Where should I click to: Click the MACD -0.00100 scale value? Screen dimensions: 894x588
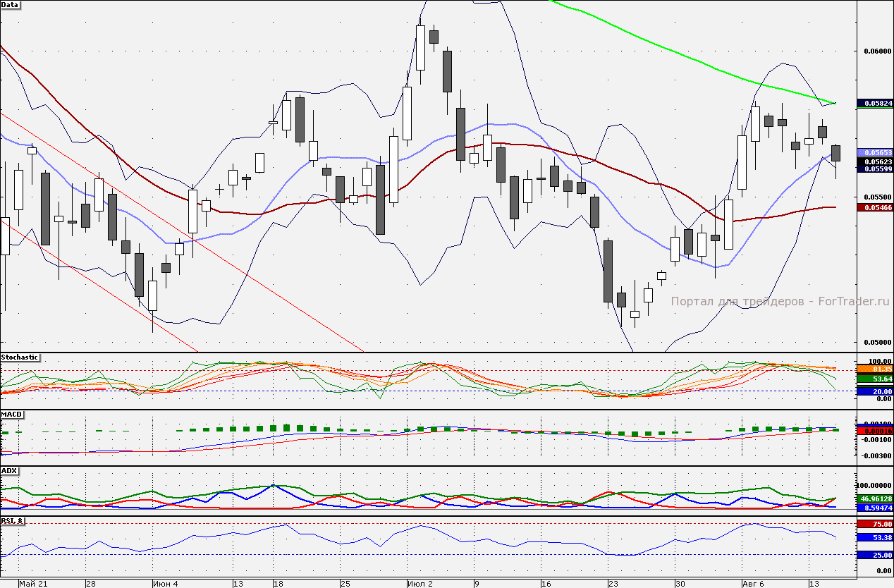point(876,439)
